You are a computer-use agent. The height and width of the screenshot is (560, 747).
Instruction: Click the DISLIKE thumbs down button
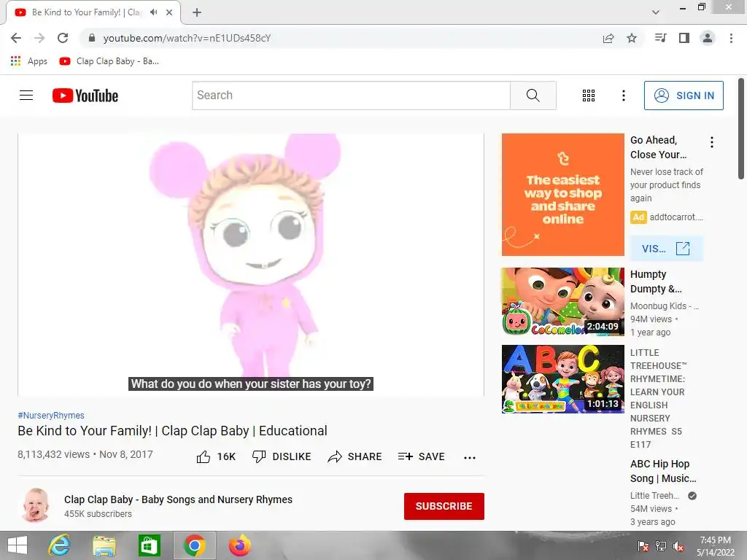click(282, 456)
